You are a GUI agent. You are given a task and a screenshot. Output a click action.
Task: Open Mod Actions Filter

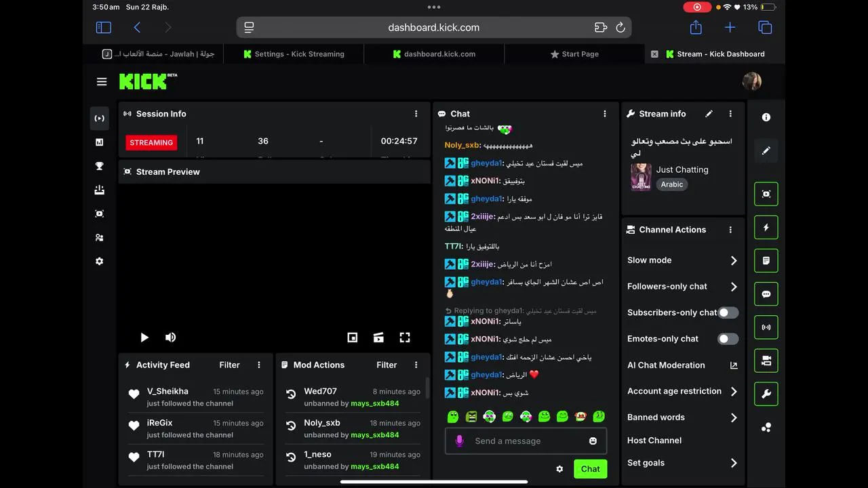pyautogui.click(x=387, y=365)
